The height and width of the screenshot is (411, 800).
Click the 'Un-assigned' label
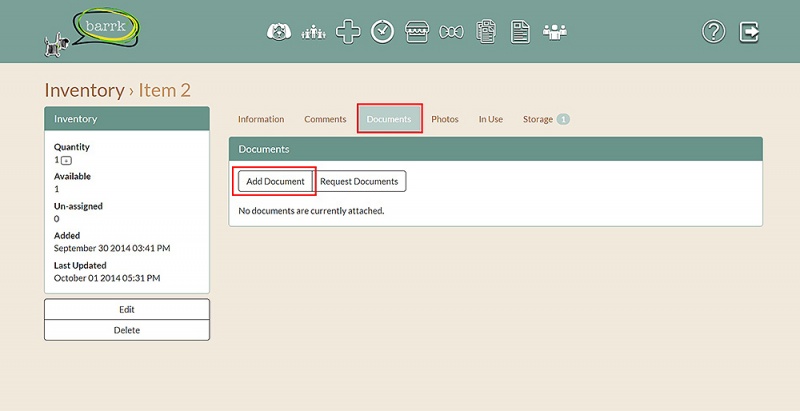[x=78, y=206]
